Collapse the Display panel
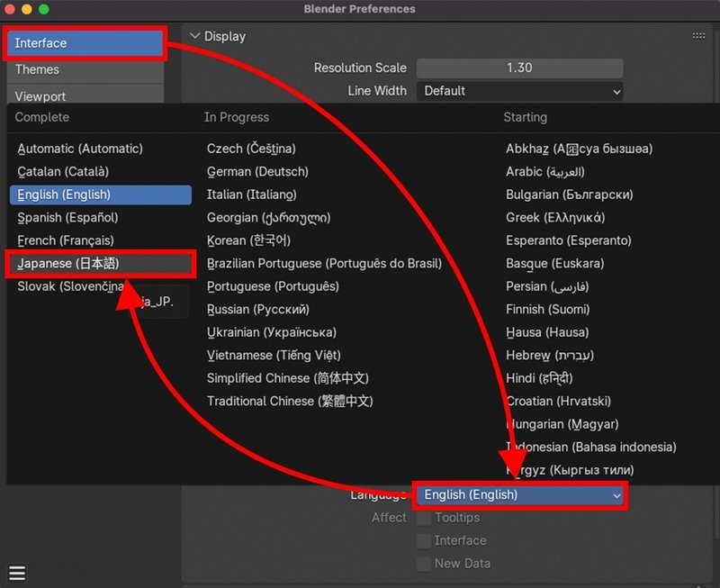This screenshot has height=588, width=720. 194,36
